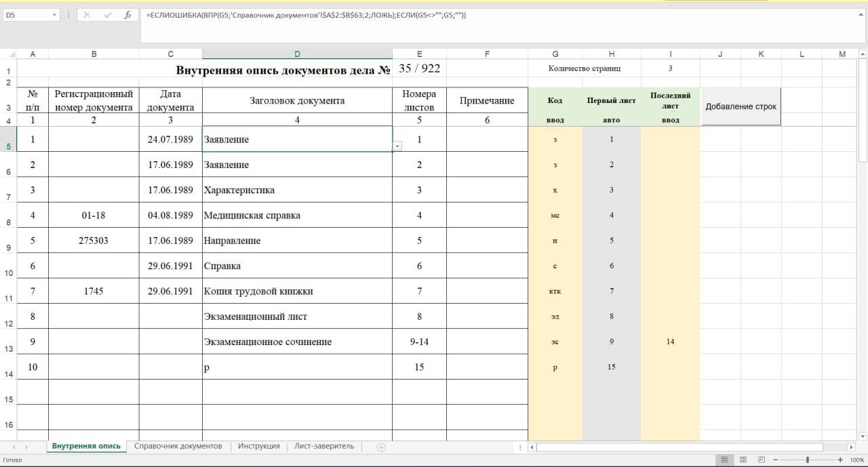Click the Копия трудовой книжки cell

[297, 291]
